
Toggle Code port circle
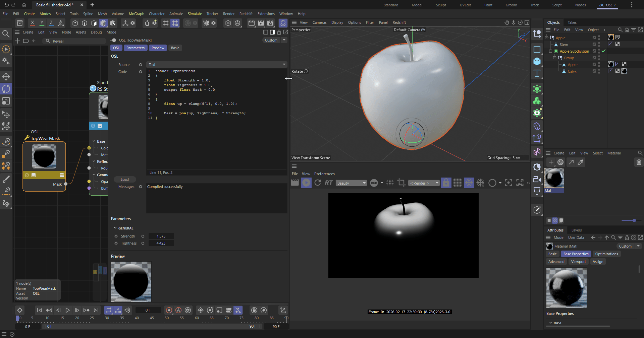click(x=141, y=72)
